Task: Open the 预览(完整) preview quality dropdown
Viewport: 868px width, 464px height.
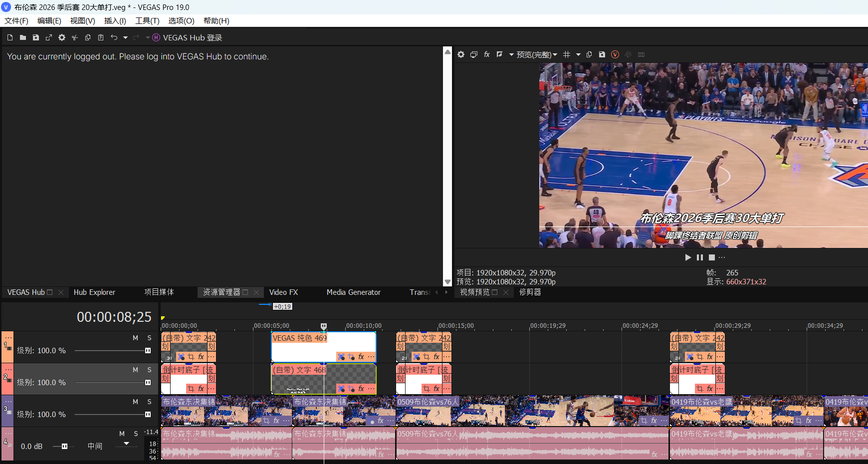Action: click(537, 54)
